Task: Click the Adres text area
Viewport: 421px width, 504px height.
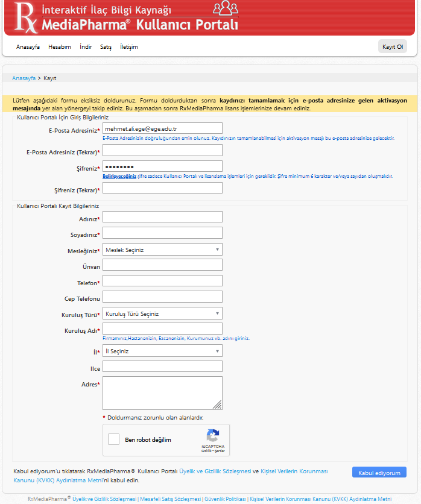Action: click(162, 393)
